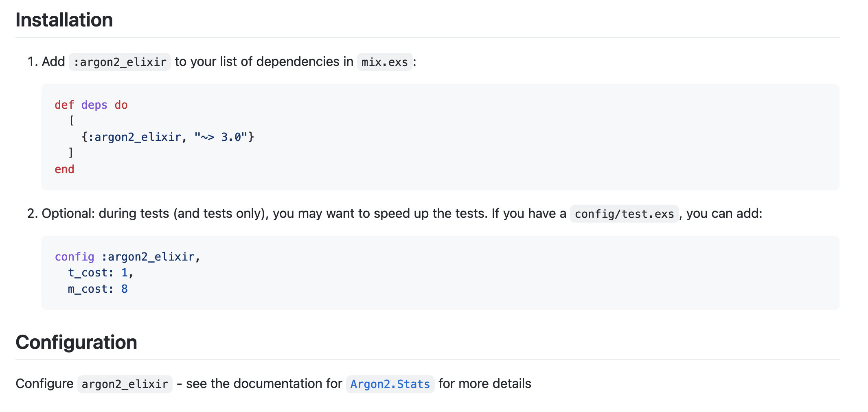Click 'see the documentation for' text
This screenshot has height=412, width=868.
click(264, 384)
